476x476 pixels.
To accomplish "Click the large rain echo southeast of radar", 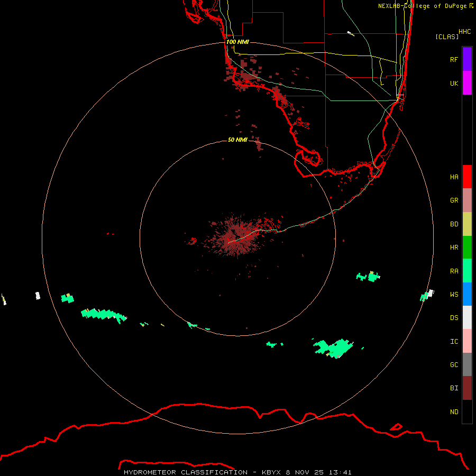I will click(334, 348).
